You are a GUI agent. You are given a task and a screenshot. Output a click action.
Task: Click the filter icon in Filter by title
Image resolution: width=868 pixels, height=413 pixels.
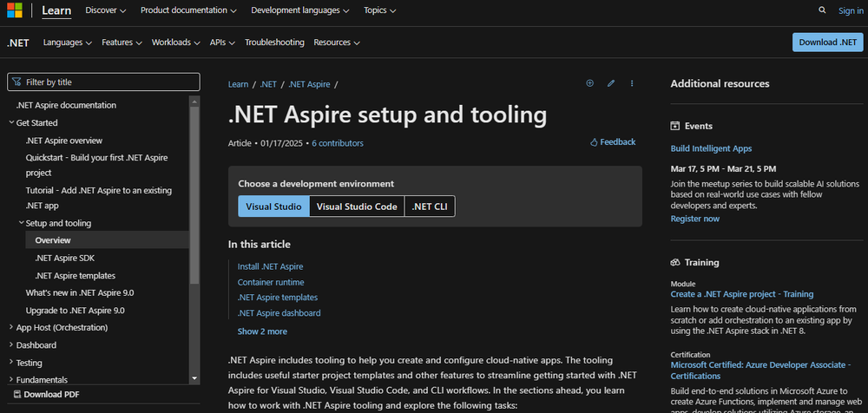[x=16, y=82]
